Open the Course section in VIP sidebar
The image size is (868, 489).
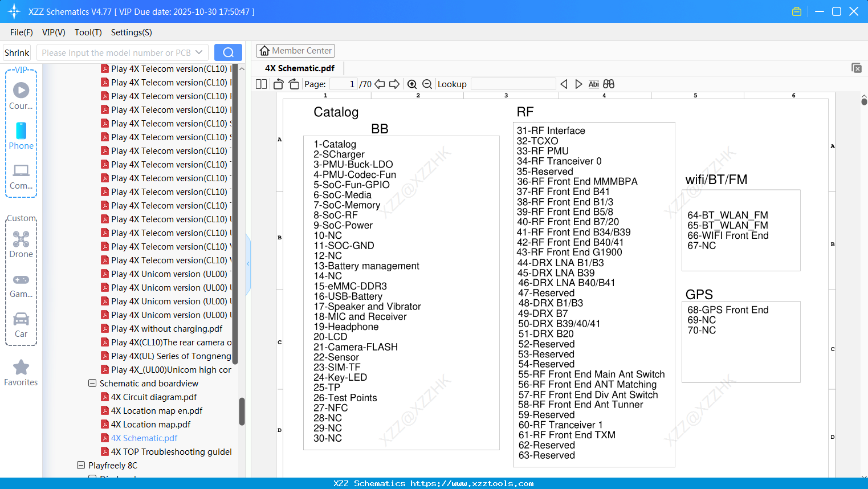(21, 96)
